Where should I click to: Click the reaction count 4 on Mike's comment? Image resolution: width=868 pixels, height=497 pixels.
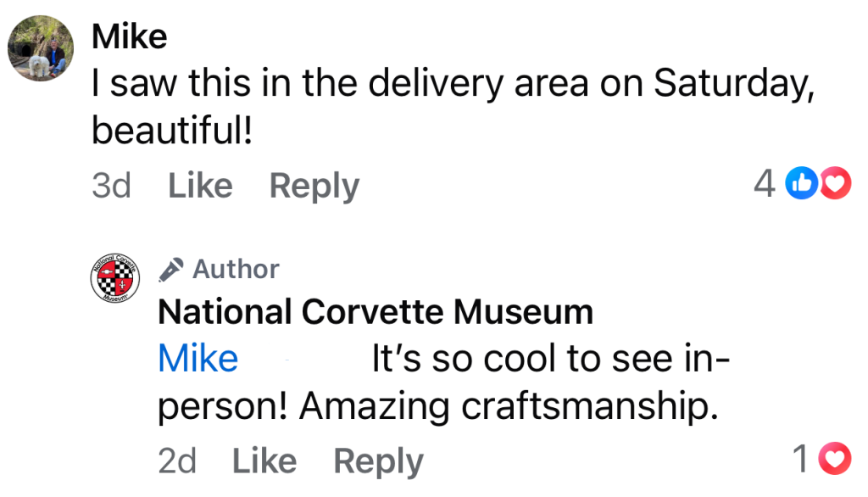click(x=764, y=182)
